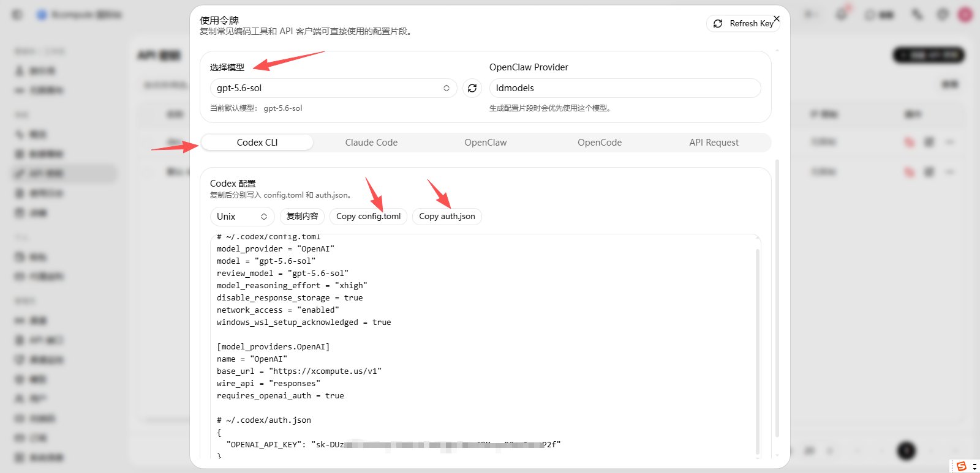Click the Sogou input method tray icon
The height and width of the screenshot is (473, 980).
(962, 466)
